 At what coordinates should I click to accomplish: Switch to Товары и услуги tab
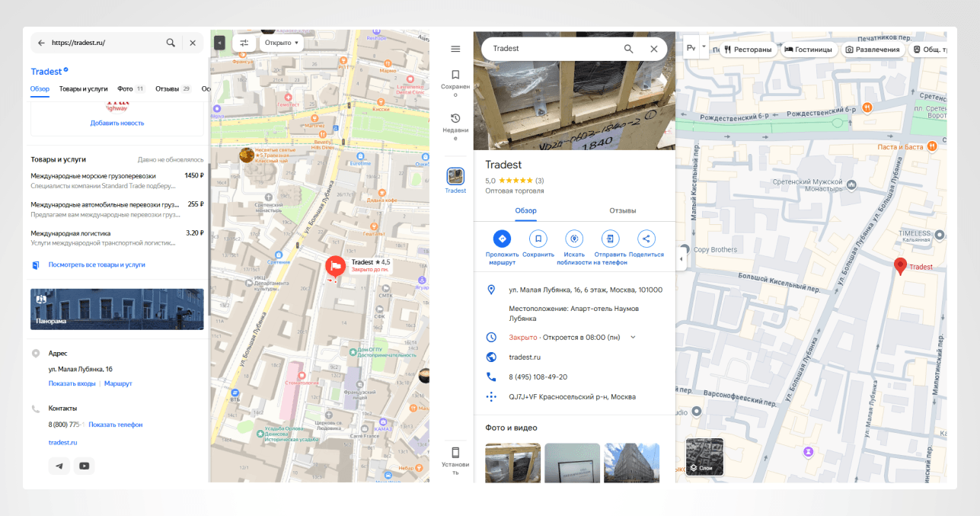pyautogui.click(x=83, y=89)
